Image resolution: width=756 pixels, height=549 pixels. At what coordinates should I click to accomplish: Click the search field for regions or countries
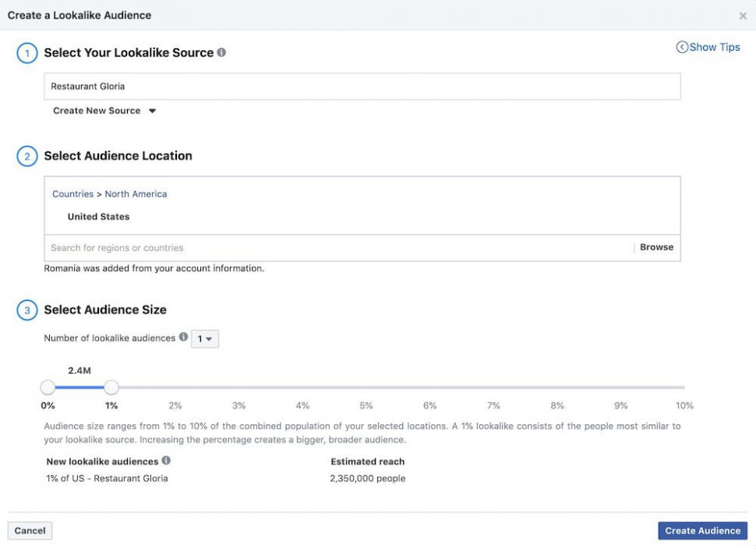312,246
